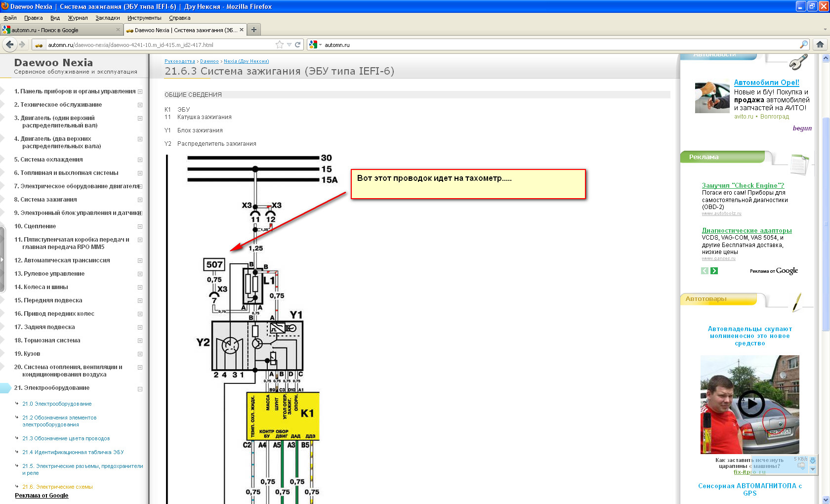830x504 pixels.
Task: Close the Daewoo Nexia tab
Action: pyautogui.click(x=242, y=30)
